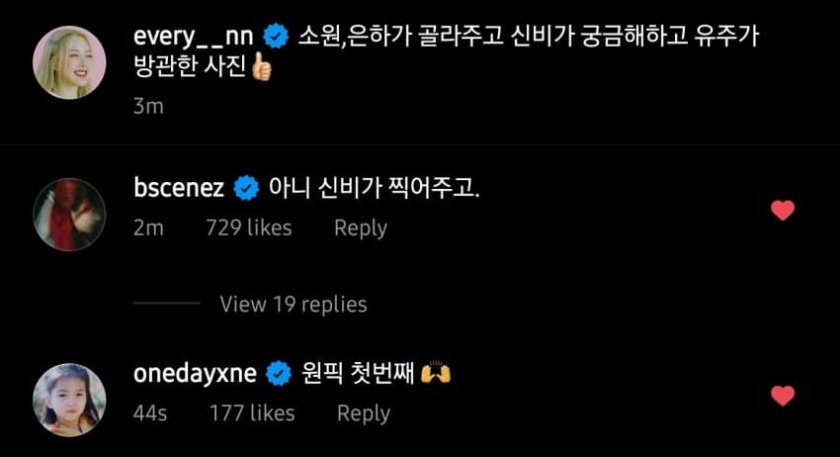Show who liked via 177 likes
This screenshot has width=840, height=457.
252,413
